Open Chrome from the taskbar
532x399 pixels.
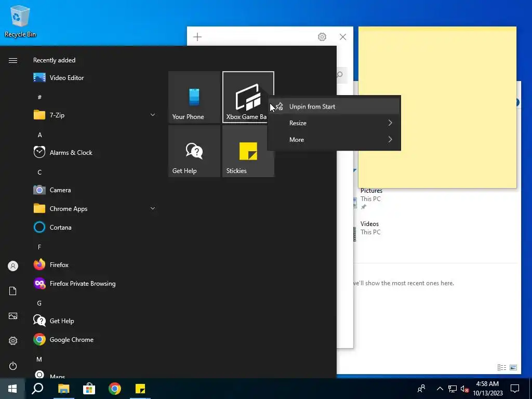pos(115,389)
